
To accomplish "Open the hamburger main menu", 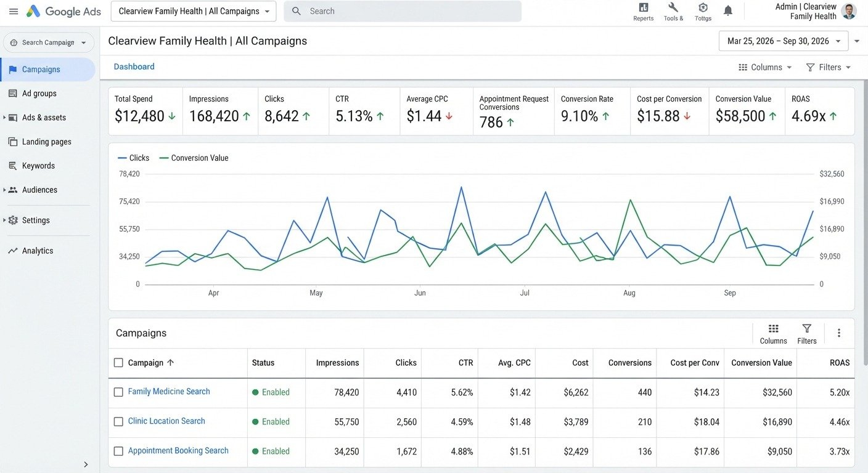I will tap(14, 11).
